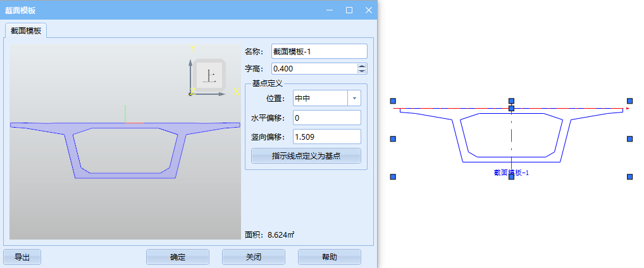
Task: Click the 水平偏移 input field
Action: click(x=327, y=118)
